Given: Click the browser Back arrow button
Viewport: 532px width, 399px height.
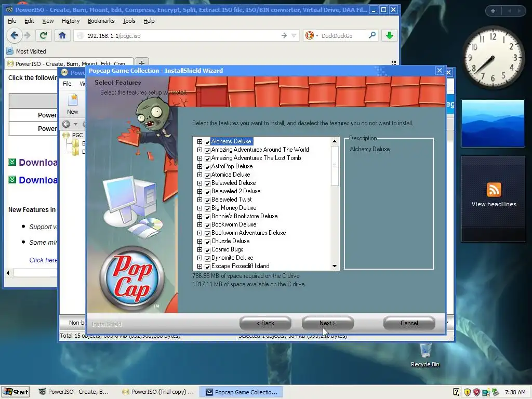Looking at the screenshot, I should (14, 35).
